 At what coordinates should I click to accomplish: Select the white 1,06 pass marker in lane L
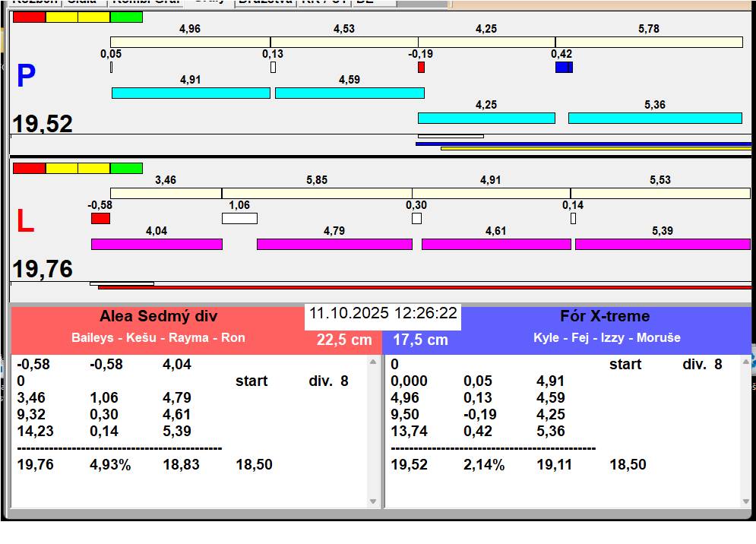[x=239, y=218]
